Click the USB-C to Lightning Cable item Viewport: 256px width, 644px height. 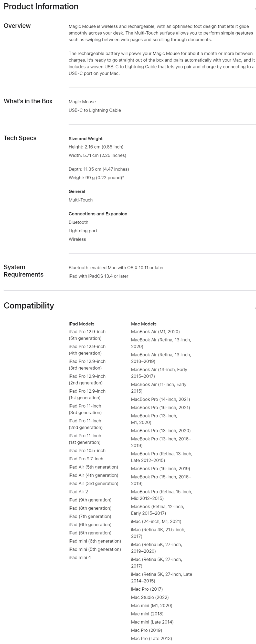pos(95,110)
